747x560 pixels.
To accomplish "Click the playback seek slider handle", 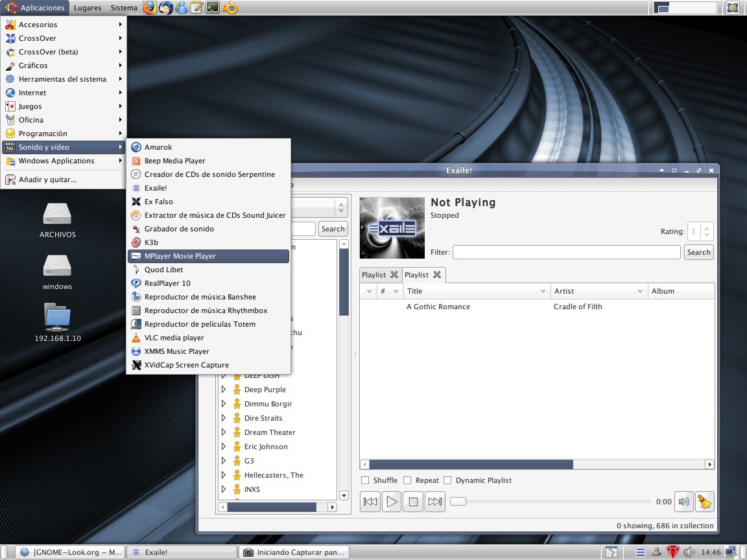I will tap(458, 502).
